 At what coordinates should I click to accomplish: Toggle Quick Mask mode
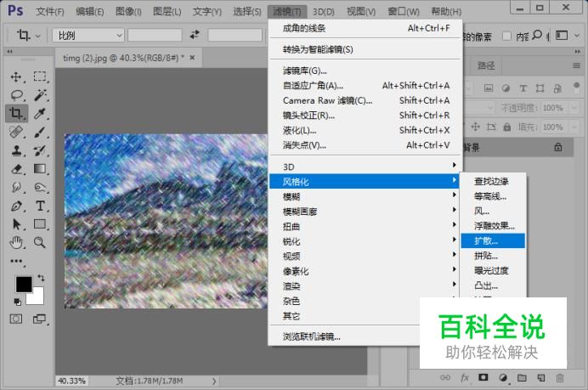point(16,319)
